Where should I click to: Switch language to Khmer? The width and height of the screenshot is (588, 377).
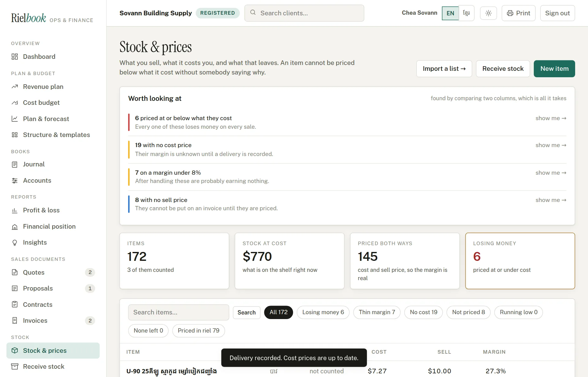(466, 13)
